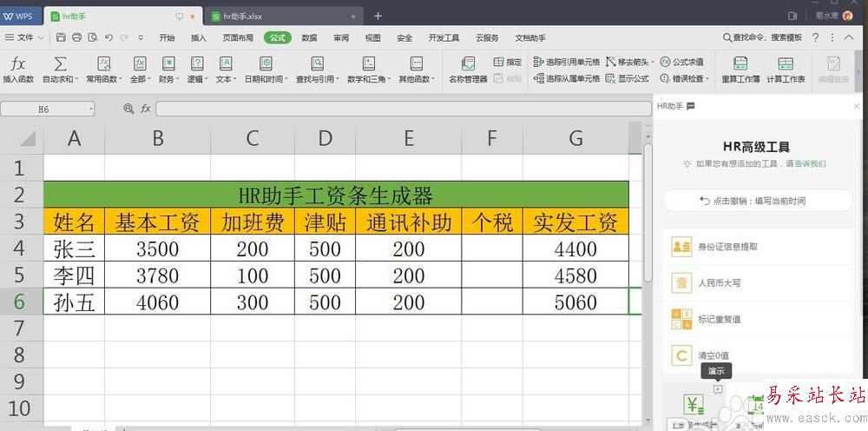Click the undo fill current time (点击撤销) button

758,201
